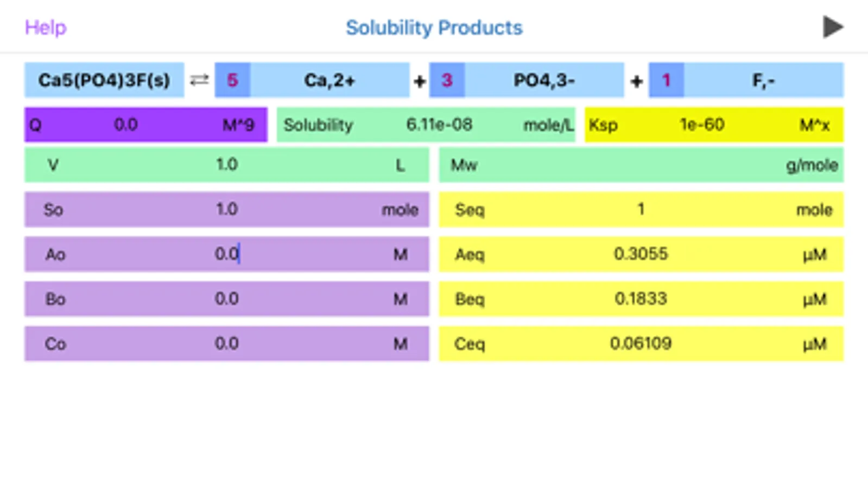Viewport: 868px width, 489px height.
Task: Edit the Co concentration field
Action: [226, 343]
